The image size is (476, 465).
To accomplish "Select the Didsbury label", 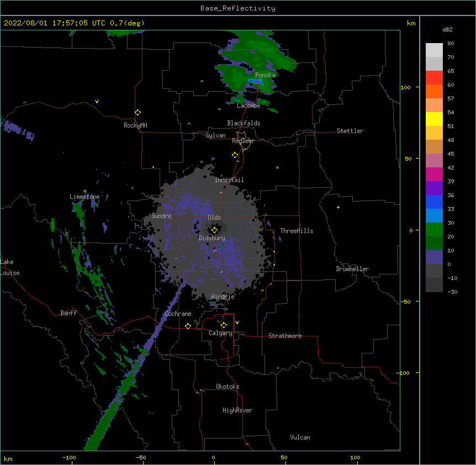I will click(212, 238).
